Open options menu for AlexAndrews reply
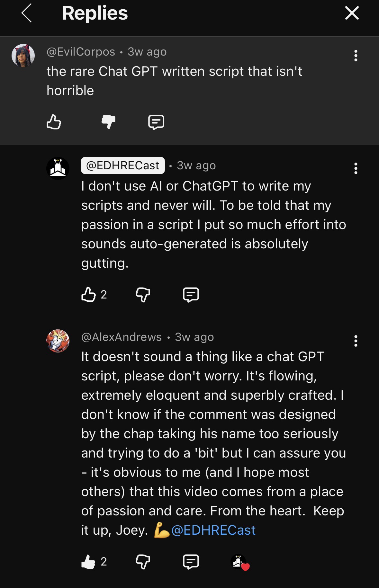The width and height of the screenshot is (379, 588). pos(356,341)
